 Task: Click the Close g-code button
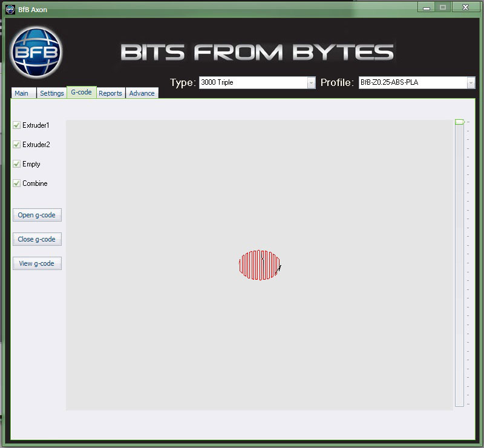pyautogui.click(x=37, y=239)
